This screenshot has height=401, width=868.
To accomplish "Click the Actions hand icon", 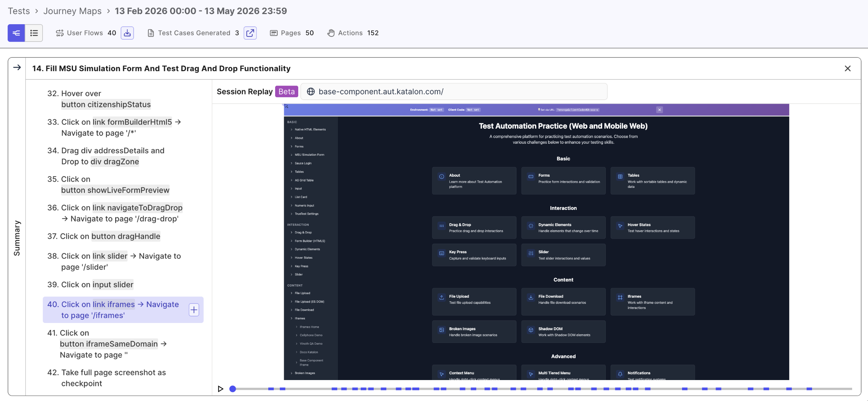I will 331,33.
